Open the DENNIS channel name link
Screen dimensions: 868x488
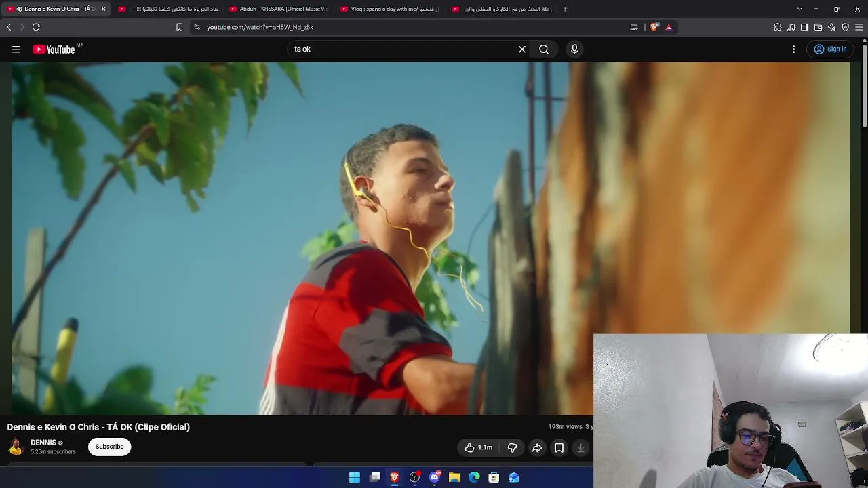pyautogui.click(x=43, y=443)
